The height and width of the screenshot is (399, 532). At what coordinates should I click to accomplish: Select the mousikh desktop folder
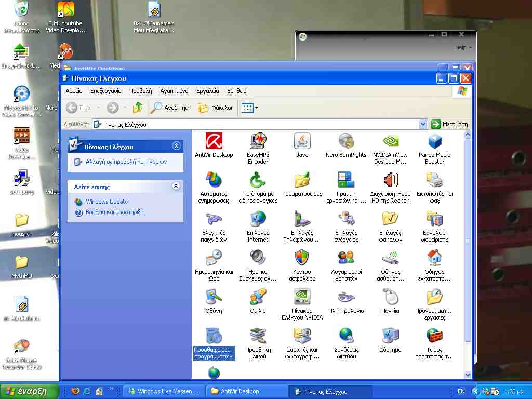(21, 224)
